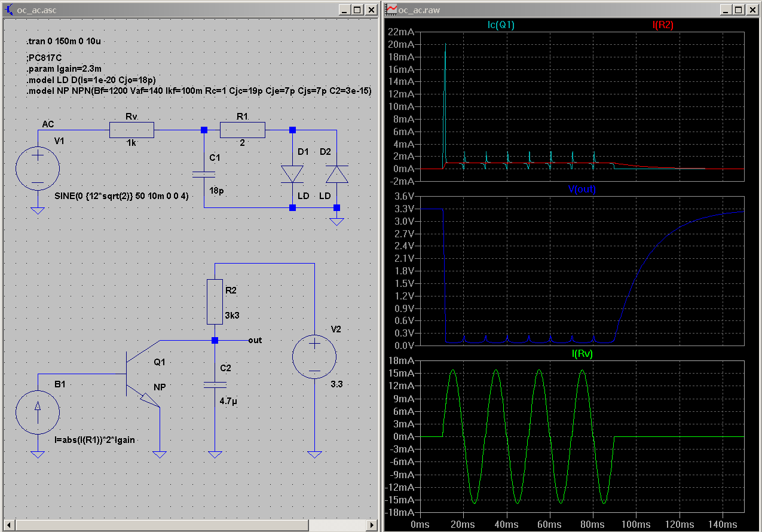Click the 100ms time axis label
762x532 pixels.
pyautogui.click(x=636, y=524)
